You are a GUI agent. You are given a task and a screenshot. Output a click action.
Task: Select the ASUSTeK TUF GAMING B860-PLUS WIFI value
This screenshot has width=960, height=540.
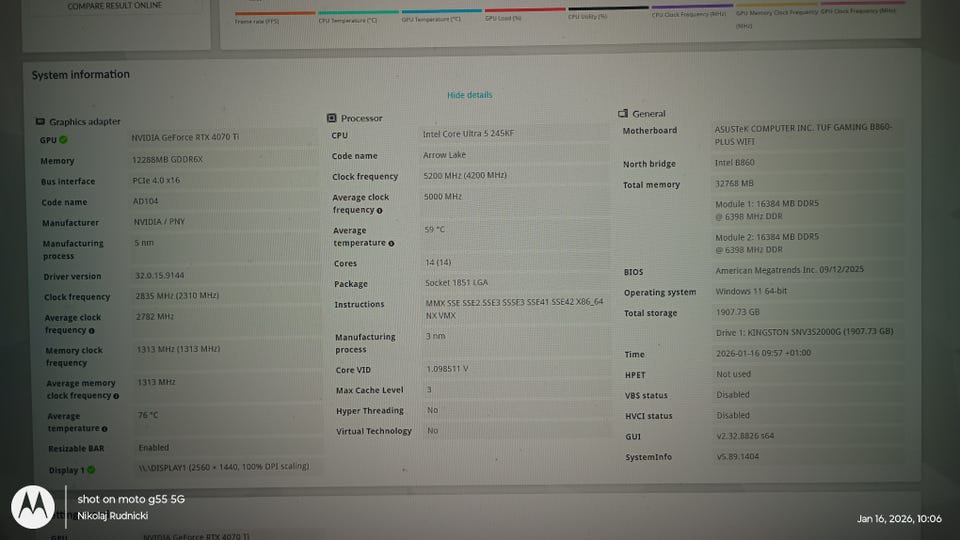click(x=803, y=134)
